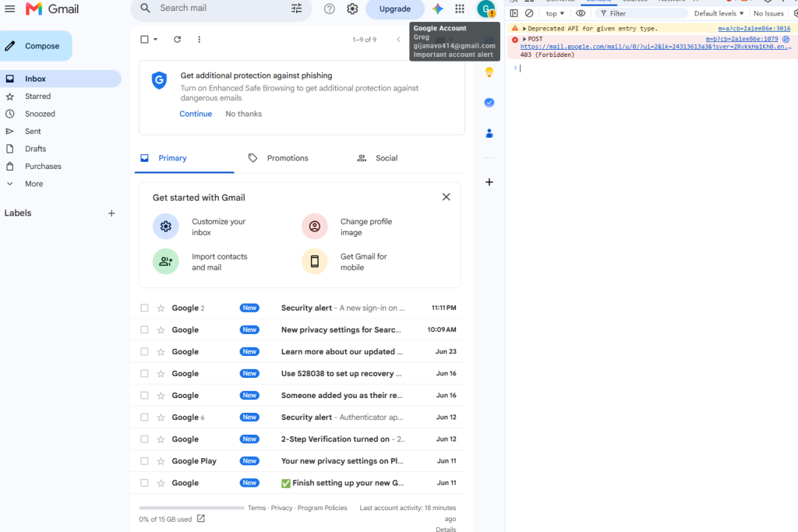
Task: Click the Upgrade button
Action: tap(395, 9)
